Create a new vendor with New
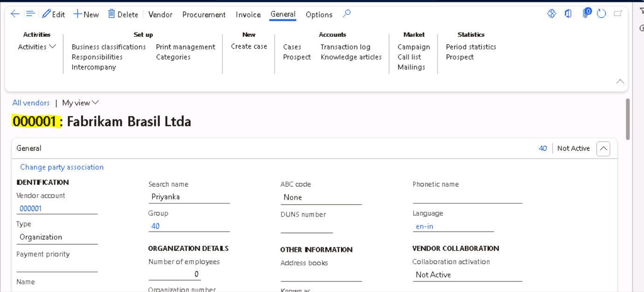The height and width of the screenshot is (292, 644). pos(86,14)
